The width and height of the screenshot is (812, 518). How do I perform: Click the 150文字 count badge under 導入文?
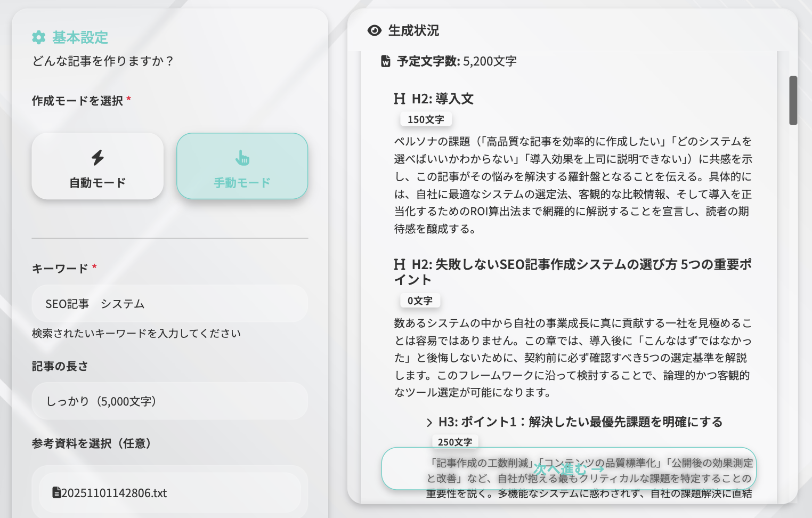pos(426,119)
